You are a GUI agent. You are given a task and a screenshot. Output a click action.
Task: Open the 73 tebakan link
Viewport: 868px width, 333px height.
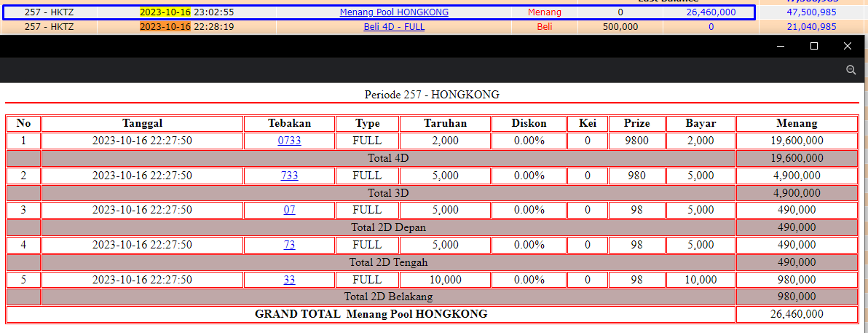(x=290, y=245)
